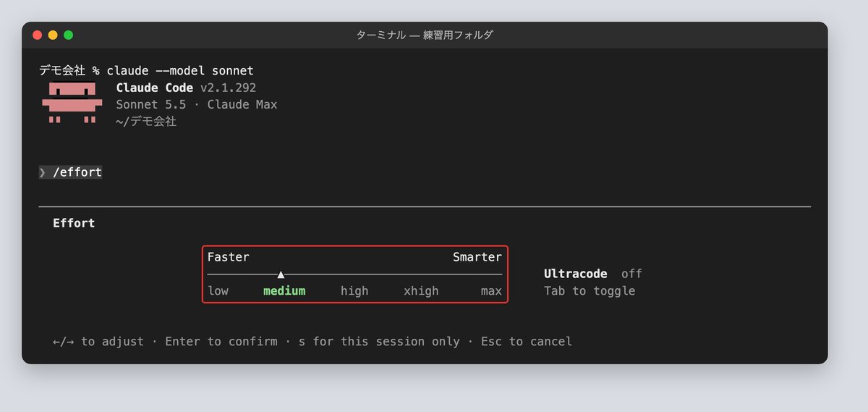The height and width of the screenshot is (412, 868).
Task: Click the effort slider triangle handle
Action: [281, 274]
